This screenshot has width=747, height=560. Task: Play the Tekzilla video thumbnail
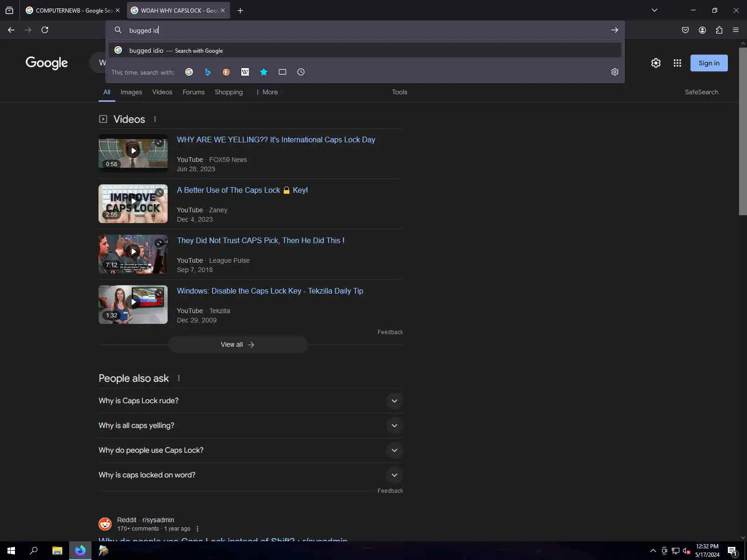(x=133, y=304)
